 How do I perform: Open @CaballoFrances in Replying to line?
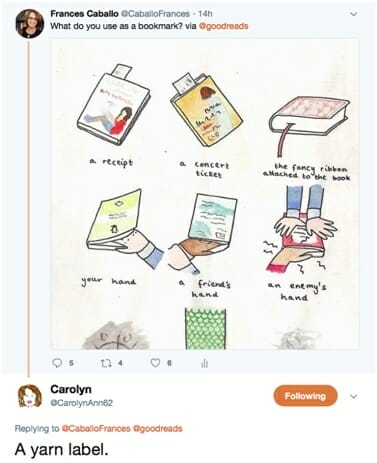pyautogui.click(x=96, y=428)
